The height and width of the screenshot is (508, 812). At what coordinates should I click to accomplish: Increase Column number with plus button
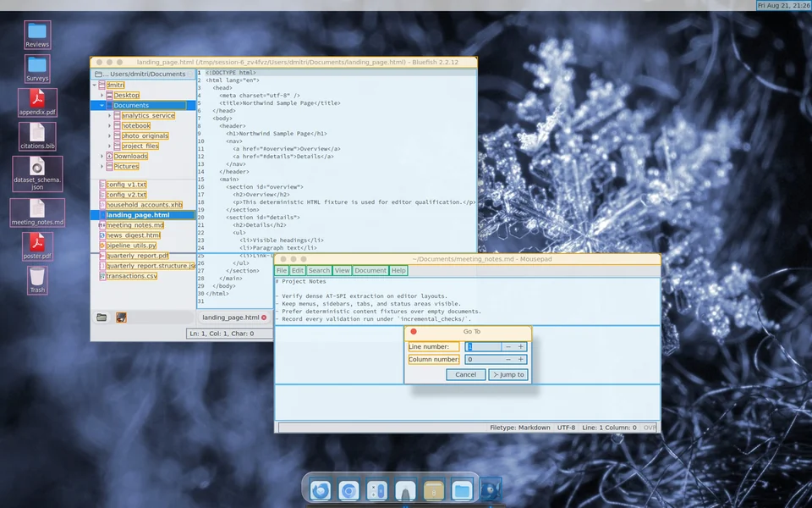[520, 359]
